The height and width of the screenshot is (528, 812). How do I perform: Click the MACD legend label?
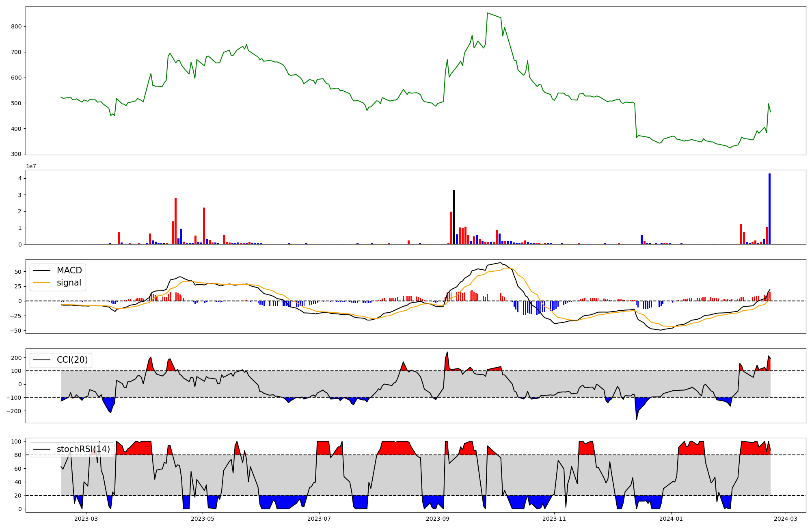(69, 270)
